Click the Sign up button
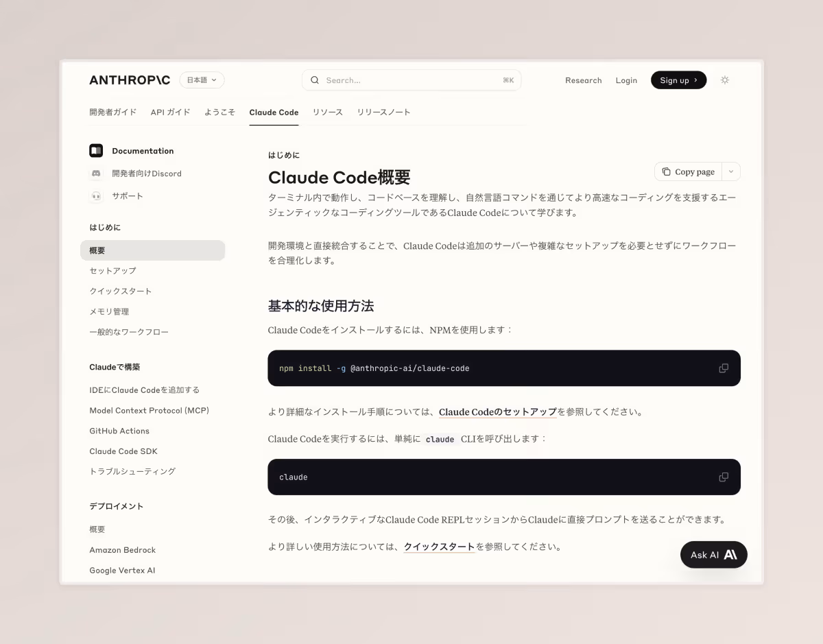Screen dimensions: 823x644 (x=678, y=80)
